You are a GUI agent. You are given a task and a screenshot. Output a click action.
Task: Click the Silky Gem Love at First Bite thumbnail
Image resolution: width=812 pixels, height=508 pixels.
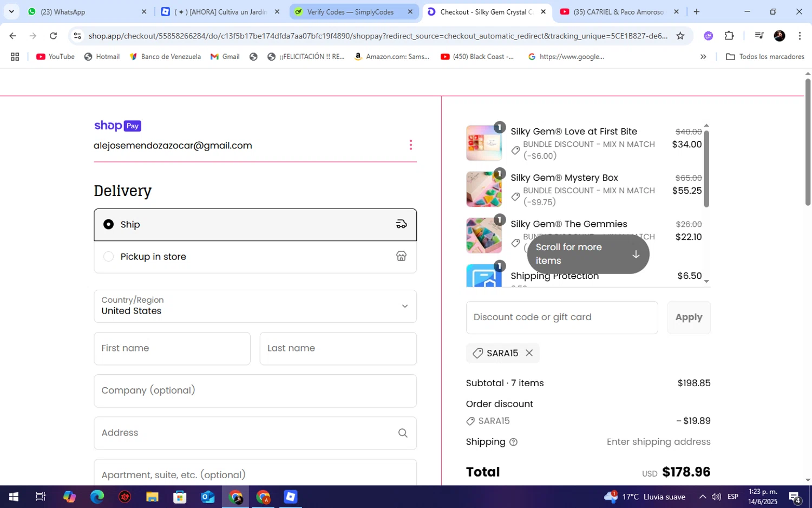click(484, 143)
